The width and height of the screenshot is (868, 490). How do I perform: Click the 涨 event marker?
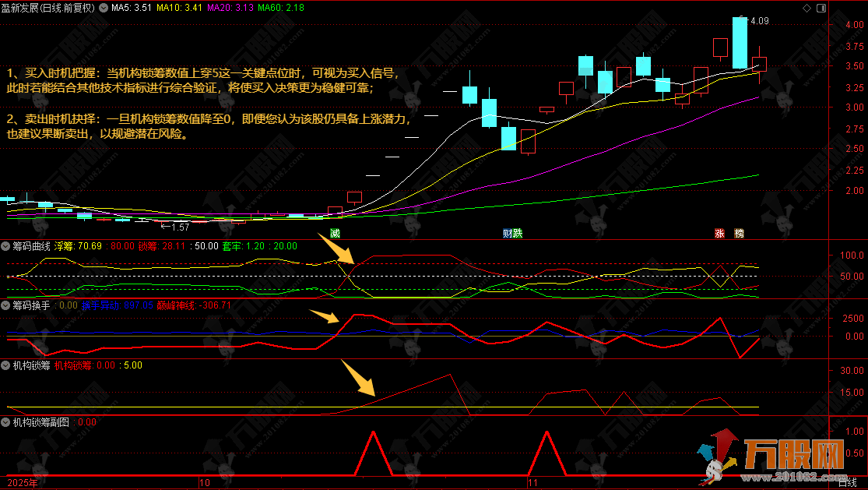coord(719,233)
